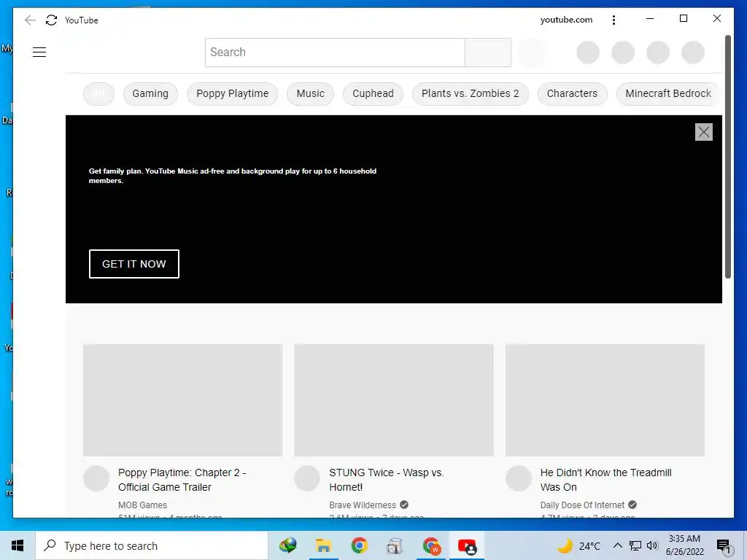Visit Brave Wilderness channel
The height and width of the screenshot is (560, 747).
click(363, 505)
